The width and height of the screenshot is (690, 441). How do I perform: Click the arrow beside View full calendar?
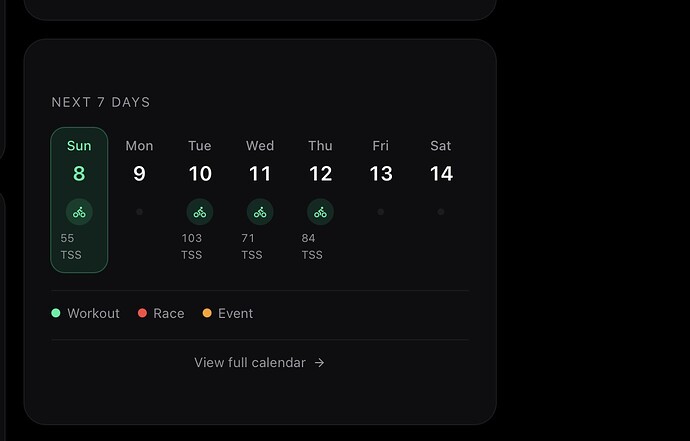point(320,363)
